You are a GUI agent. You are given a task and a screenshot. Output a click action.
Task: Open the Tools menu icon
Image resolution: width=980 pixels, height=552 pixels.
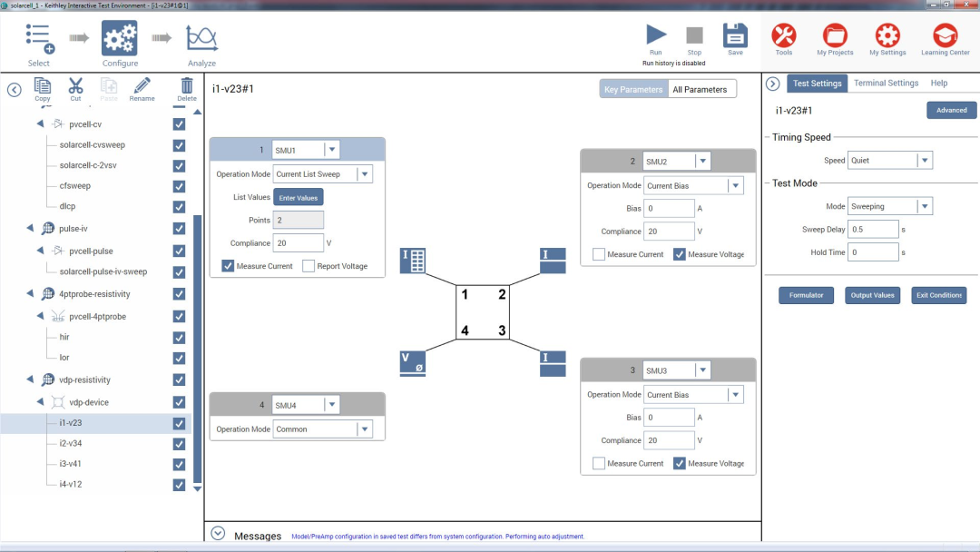tap(784, 36)
